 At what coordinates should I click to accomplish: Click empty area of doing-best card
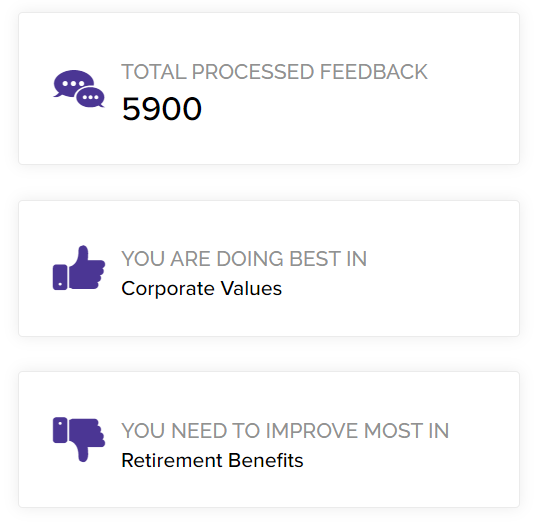tap(409, 307)
